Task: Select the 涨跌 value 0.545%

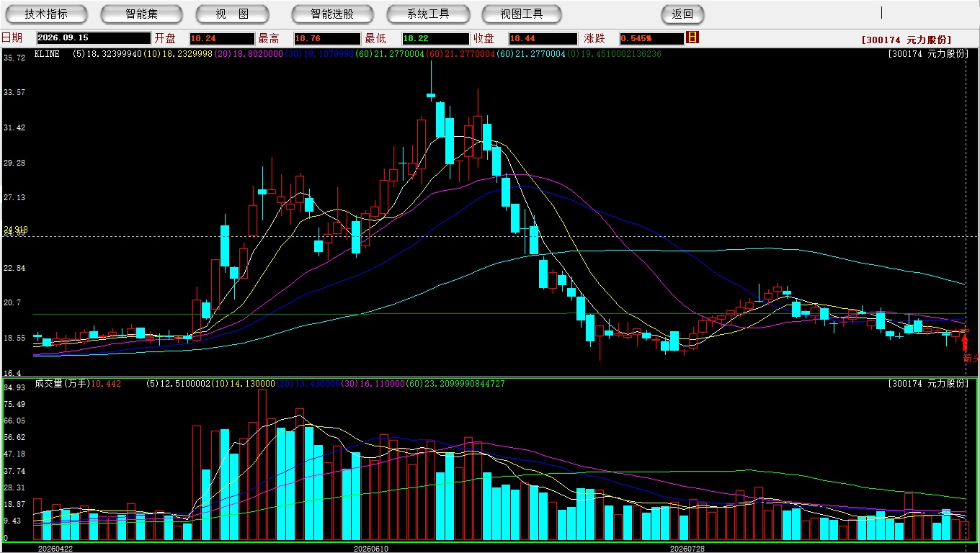Action: pos(651,38)
